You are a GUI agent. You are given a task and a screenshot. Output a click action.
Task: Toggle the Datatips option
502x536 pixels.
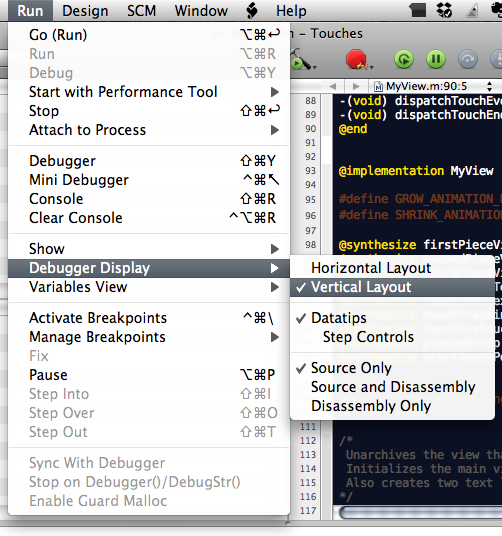pyautogui.click(x=392, y=318)
